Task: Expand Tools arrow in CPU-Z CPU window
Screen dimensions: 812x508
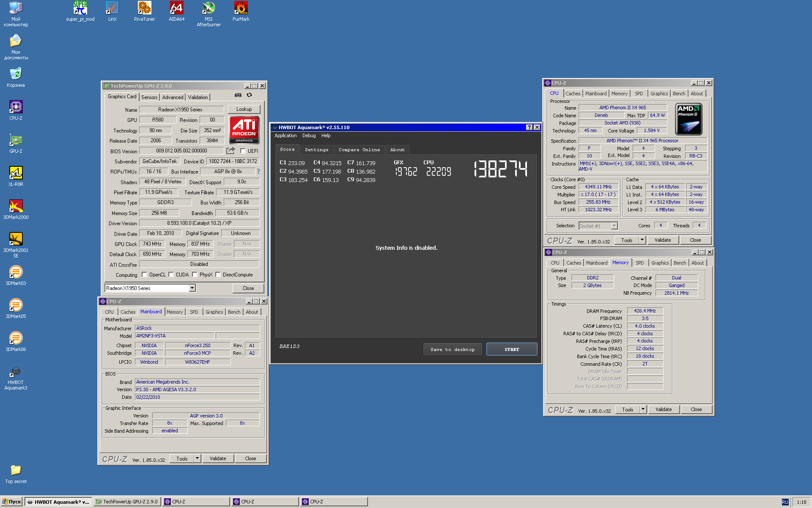Action: pos(642,240)
